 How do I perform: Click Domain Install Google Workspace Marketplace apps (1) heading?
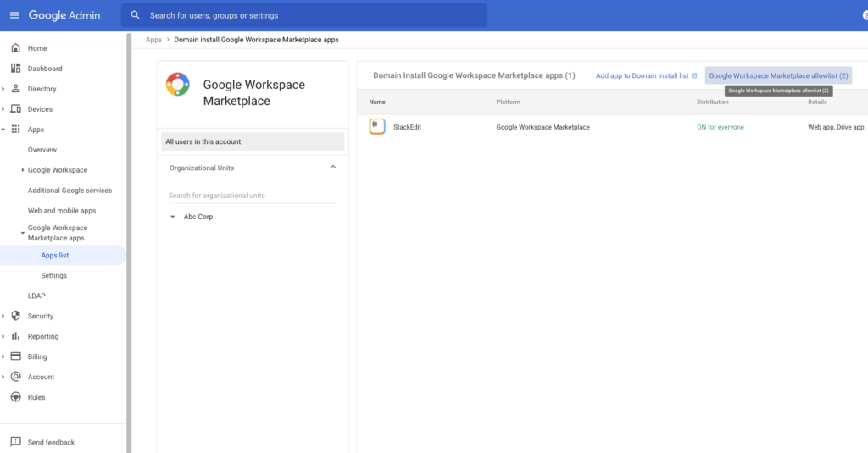[x=474, y=75]
